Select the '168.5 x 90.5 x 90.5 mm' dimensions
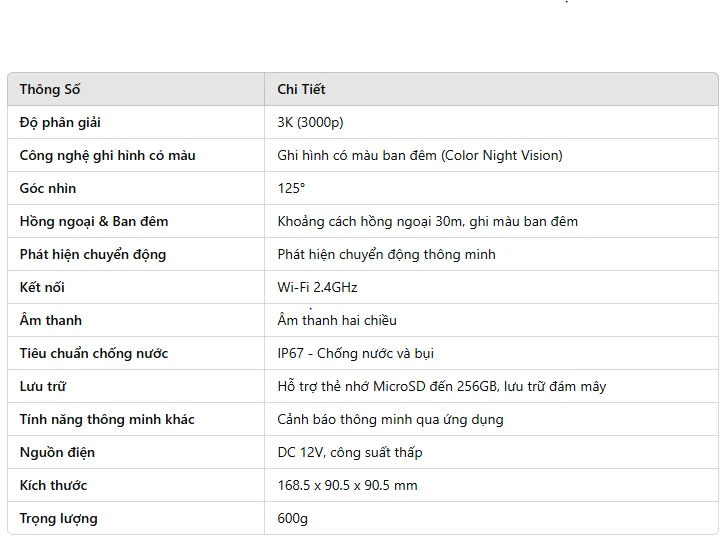 tap(347, 485)
